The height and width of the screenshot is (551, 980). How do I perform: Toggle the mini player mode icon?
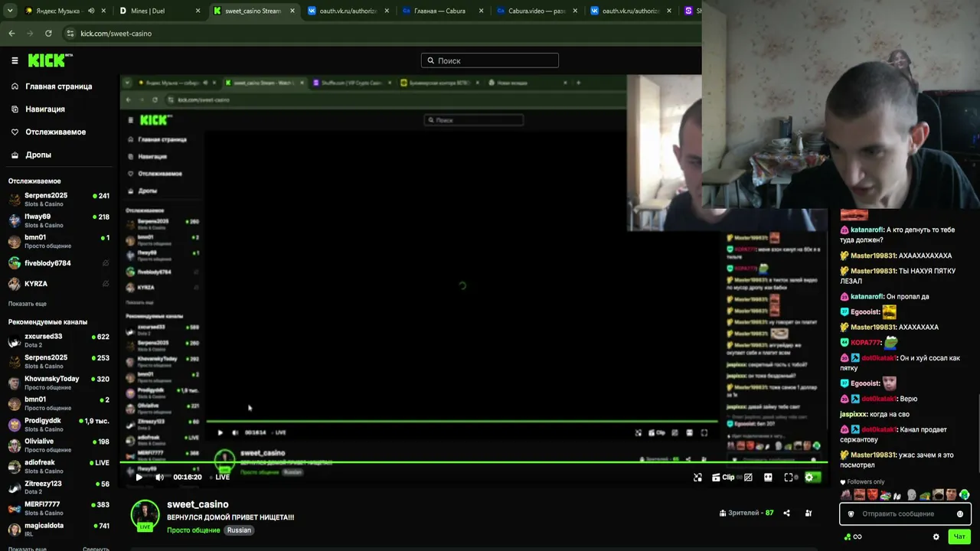pyautogui.click(x=697, y=477)
